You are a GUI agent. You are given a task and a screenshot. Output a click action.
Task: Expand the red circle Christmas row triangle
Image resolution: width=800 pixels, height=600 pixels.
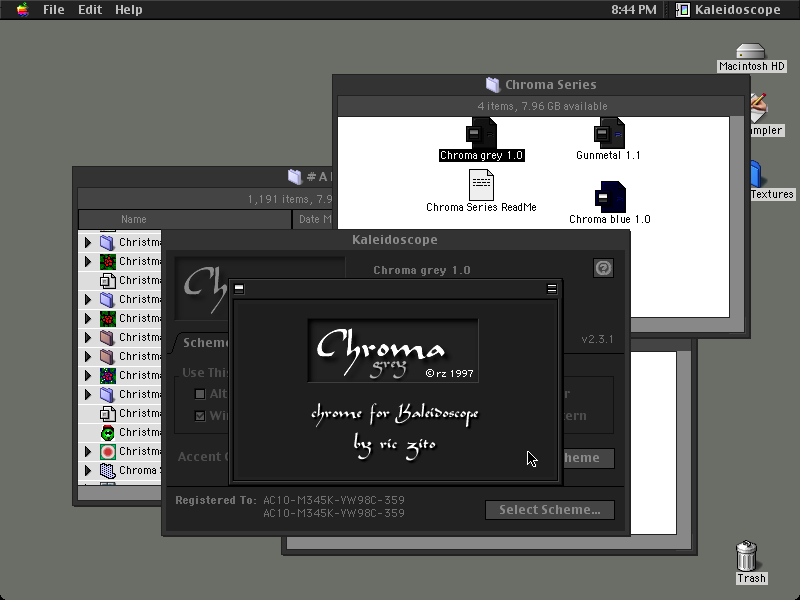click(88, 452)
